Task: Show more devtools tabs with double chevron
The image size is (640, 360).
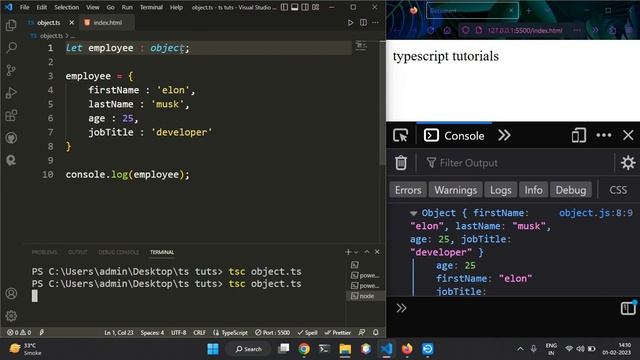Action: pyautogui.click(x=504, y=135)
